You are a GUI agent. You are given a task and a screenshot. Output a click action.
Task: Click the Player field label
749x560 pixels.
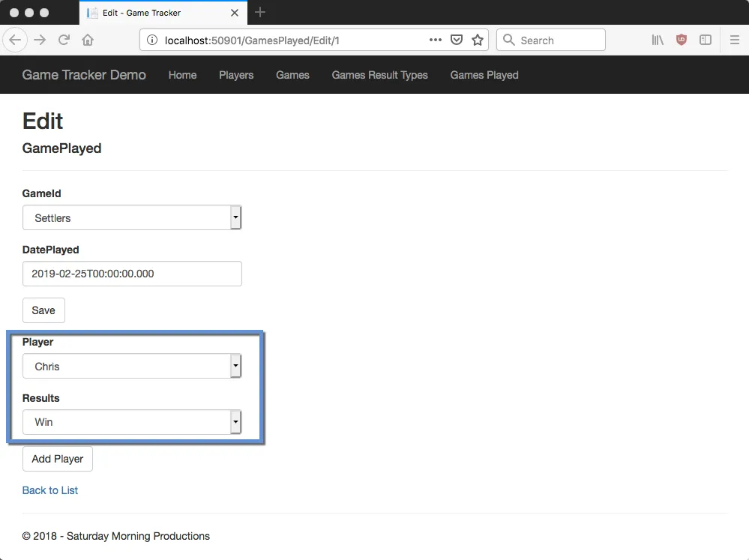37,342
